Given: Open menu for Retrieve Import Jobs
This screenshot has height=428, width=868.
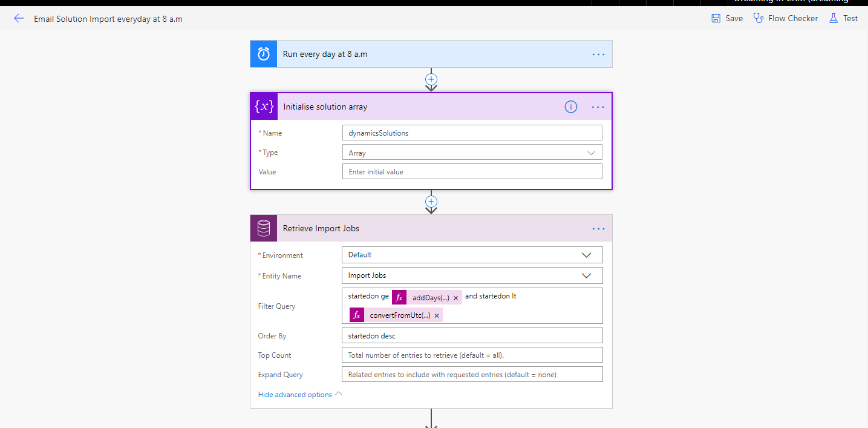Looking at the screenshot, I should tap(598, 228).
